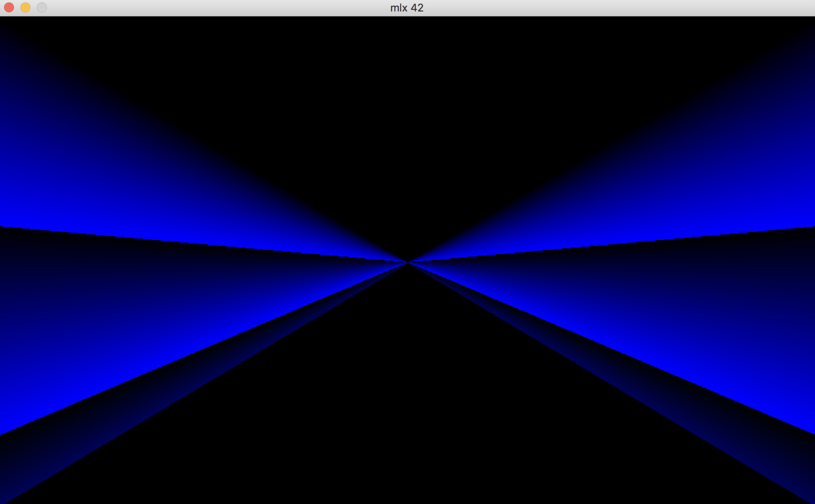815x504 pixels.
Task: Click empty title bar left of the title
Action: pos(205,8)
